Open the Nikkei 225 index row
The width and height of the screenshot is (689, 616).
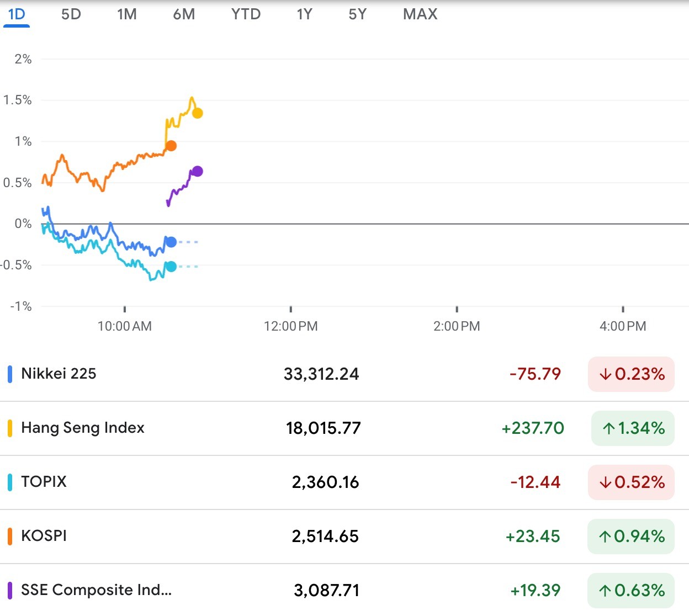pos(59,374)
